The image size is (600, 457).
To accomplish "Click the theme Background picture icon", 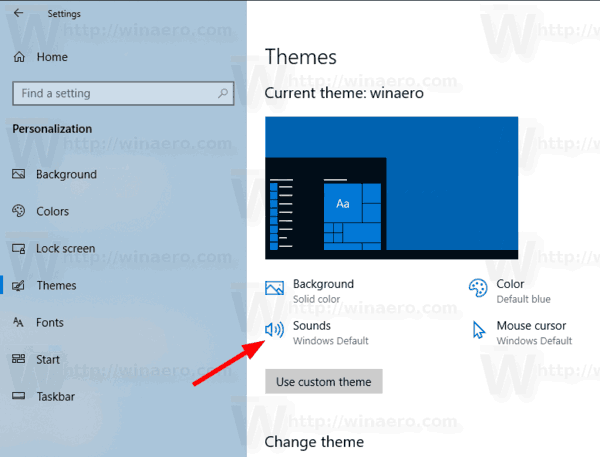I will pos(274,288).
